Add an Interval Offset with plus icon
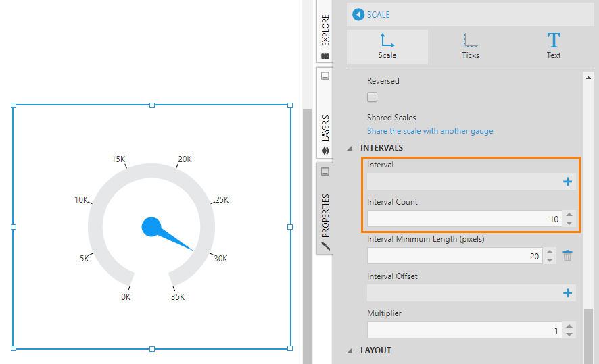Viewport: 599px width, 364px height. [x=567, y=293]
